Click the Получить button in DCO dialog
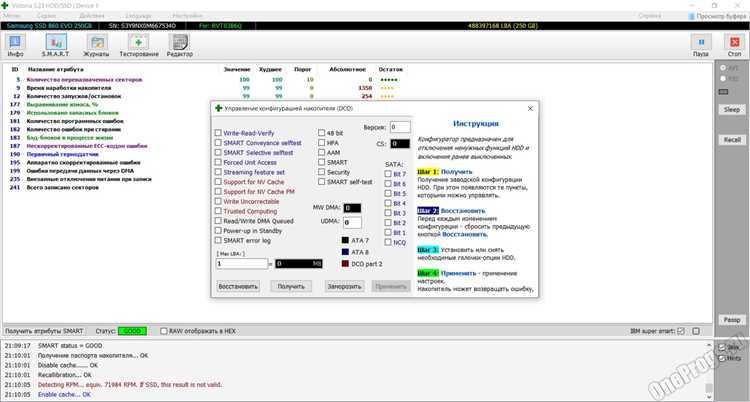This screenshot has width=750, height=402. click(291, 286)
